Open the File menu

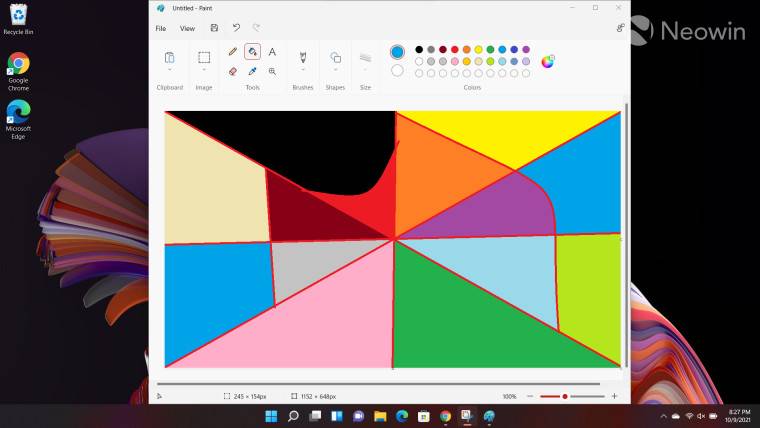point(160,28)
